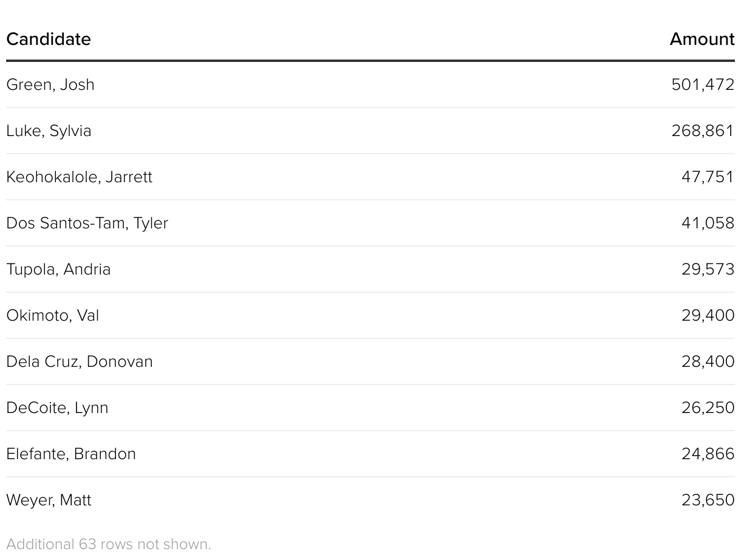
Task: Click the 29,573 amount value
Action: 708,269
